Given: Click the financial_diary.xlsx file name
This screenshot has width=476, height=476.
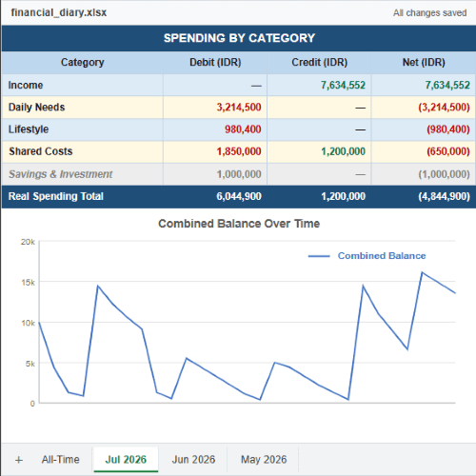Looking at the screenshot, I should coord(59,12).
